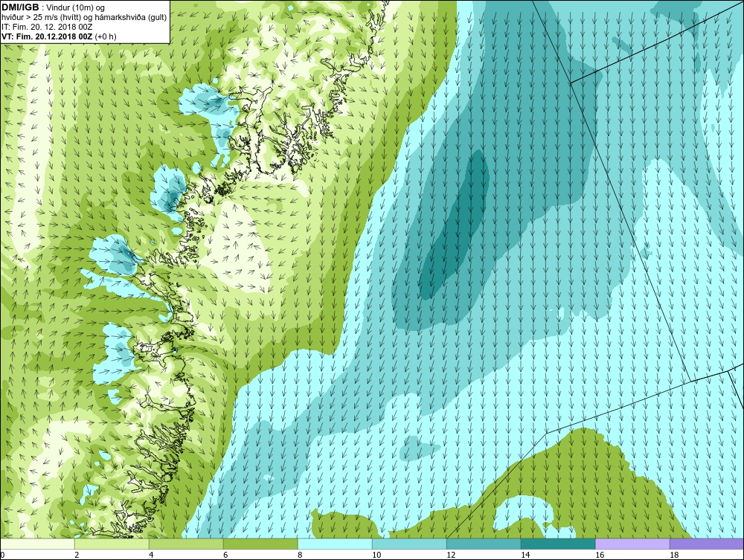
Task: Click the purple swatch above 18 m/s
Action: tap(707, 544)
